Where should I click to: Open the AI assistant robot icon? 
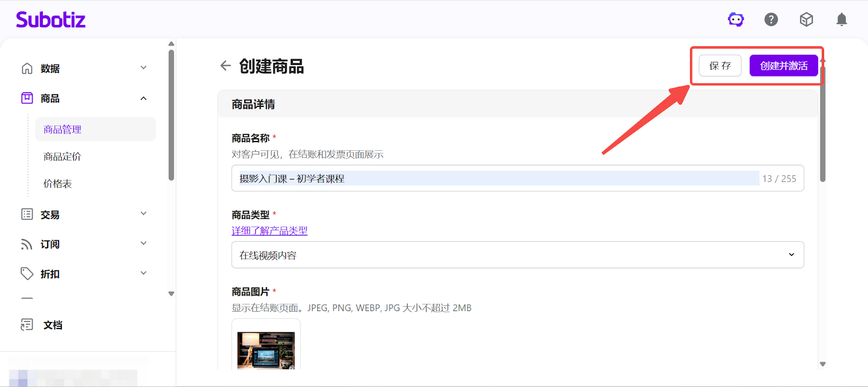click(x=736, y=20)
